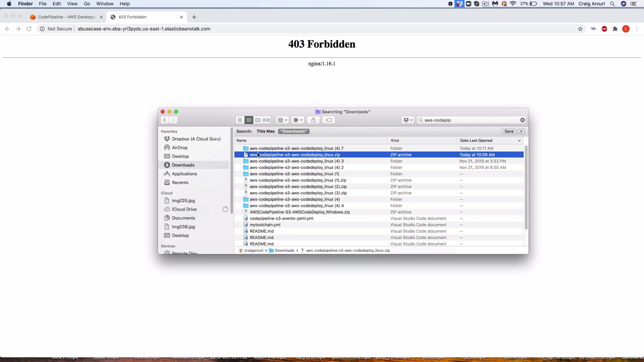Open the Chrome profile avatar
The image size is (644, 362).
[626, 29]
